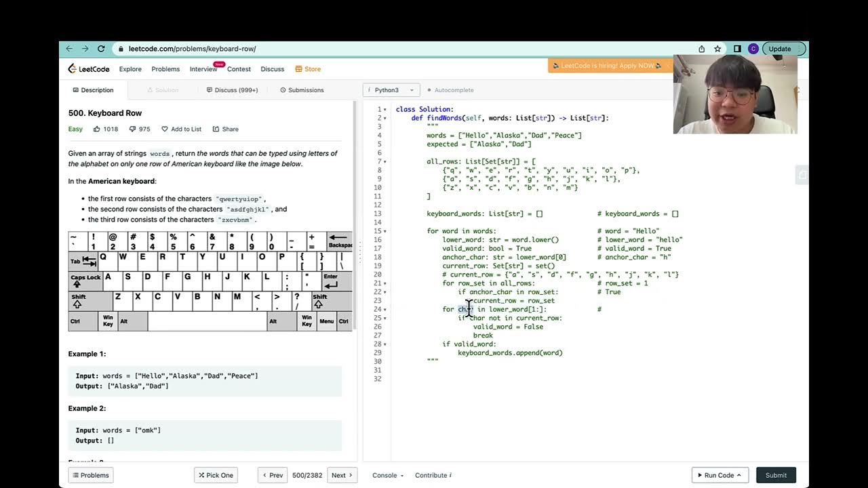Switch to the Description tab
868x488 pixels.
click(93, 90)
